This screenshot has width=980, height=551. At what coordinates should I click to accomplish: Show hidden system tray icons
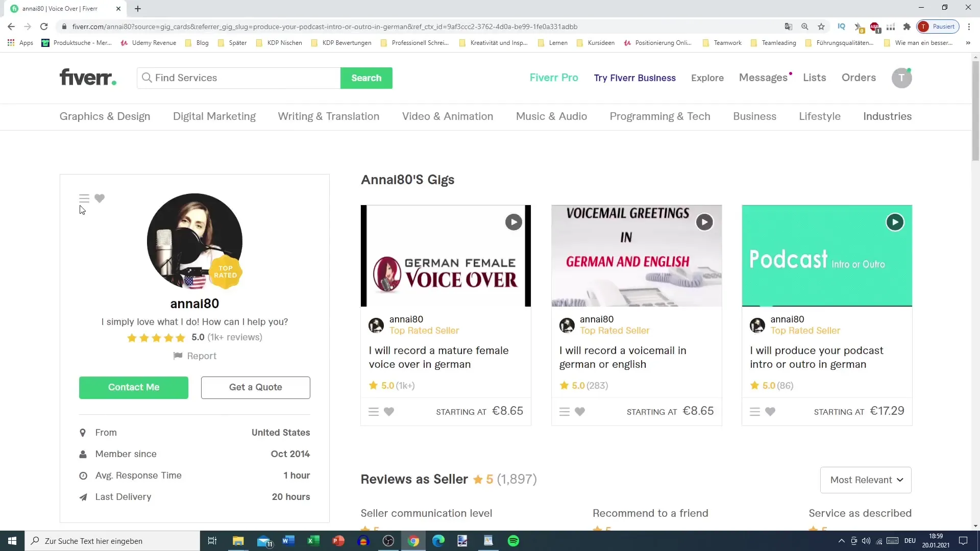tap(841, 541)
